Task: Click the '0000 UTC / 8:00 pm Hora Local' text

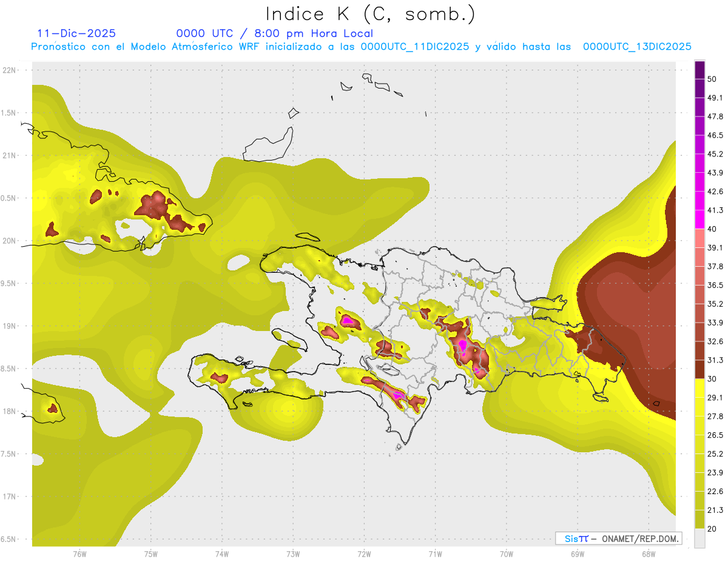Action: click(275, 33)
